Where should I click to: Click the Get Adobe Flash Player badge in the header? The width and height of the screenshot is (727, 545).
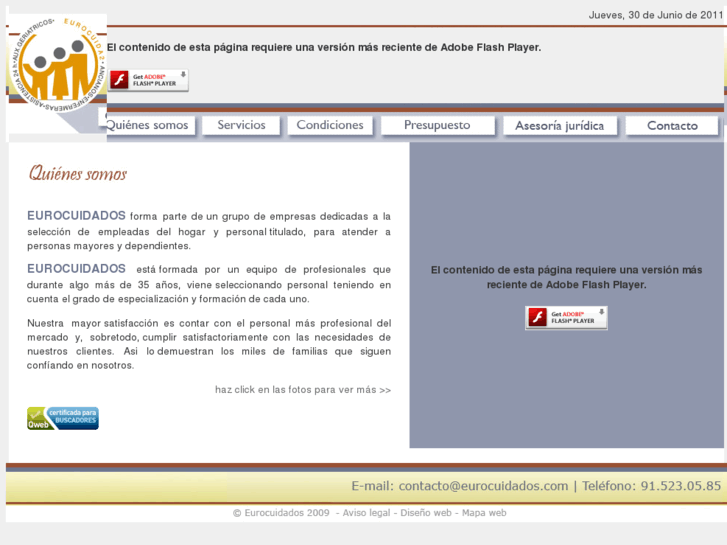coord(149,80)
